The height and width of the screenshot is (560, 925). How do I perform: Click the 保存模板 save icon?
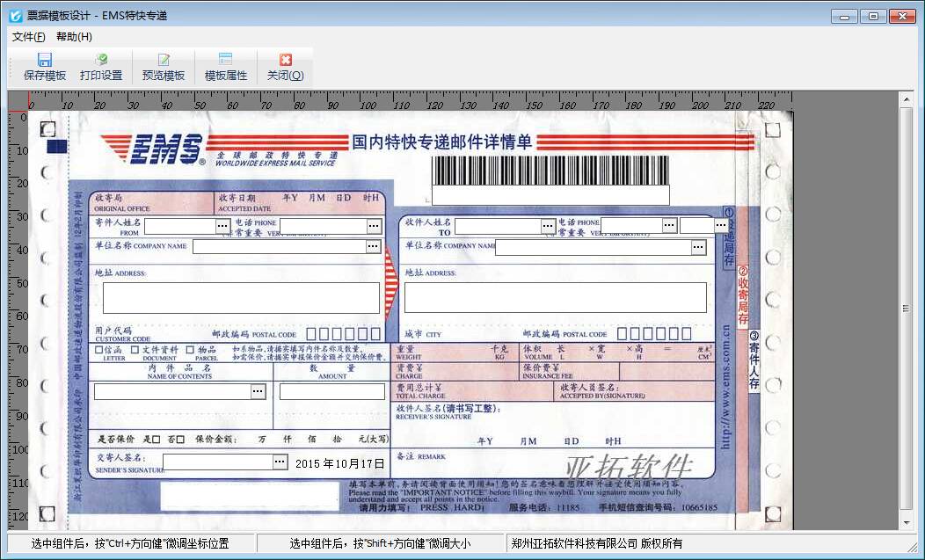click(45, 60)
